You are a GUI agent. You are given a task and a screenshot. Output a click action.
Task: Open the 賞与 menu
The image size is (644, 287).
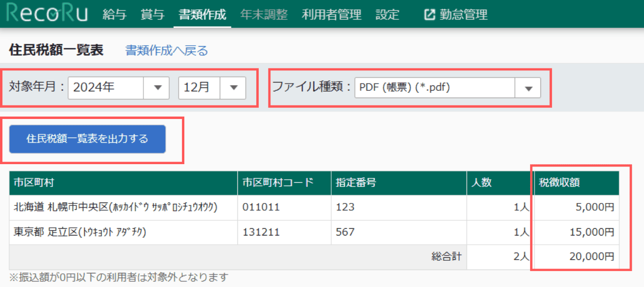coord(152,15)
